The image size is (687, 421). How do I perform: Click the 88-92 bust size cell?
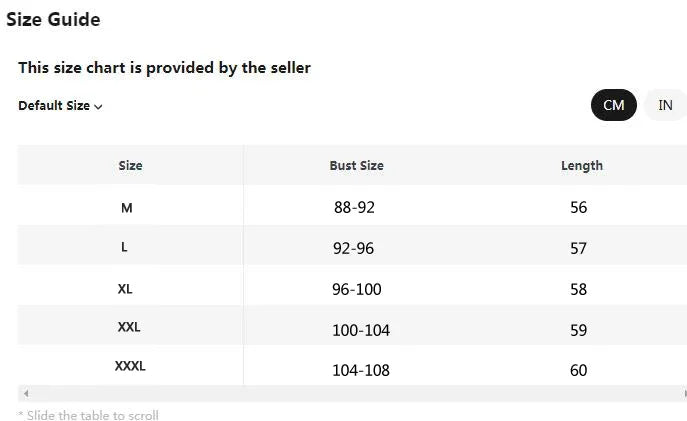coord(354,207)
